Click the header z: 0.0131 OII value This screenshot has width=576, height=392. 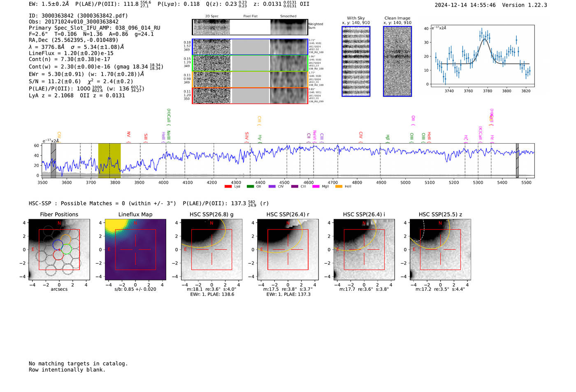[281, 4]
